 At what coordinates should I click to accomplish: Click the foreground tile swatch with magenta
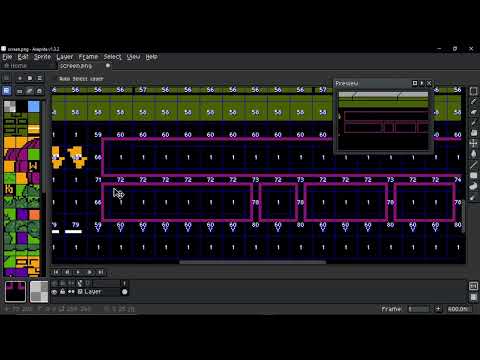(x=15, y=292)
